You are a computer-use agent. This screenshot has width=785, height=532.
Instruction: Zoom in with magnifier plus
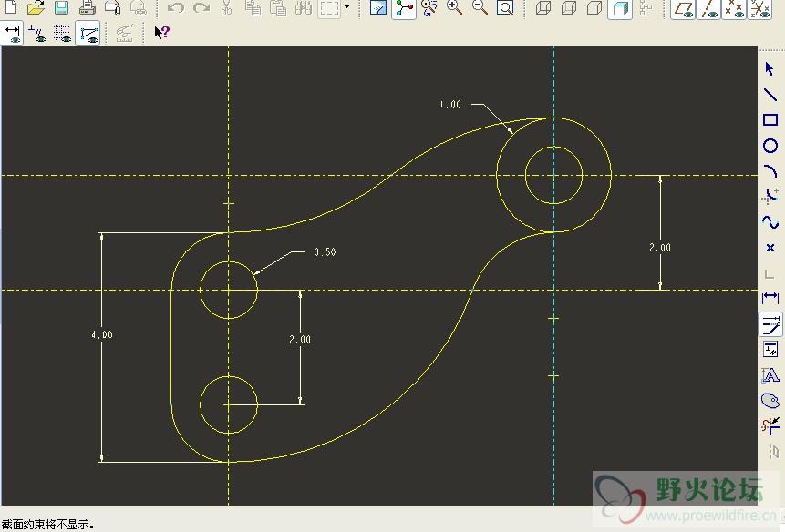(x=455, y=7)
